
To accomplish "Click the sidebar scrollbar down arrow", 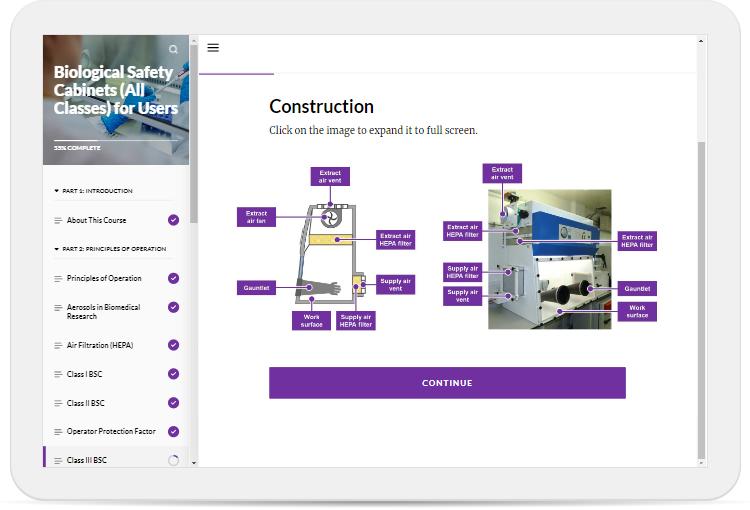I will pyautogui.click(x=194, y=463).
